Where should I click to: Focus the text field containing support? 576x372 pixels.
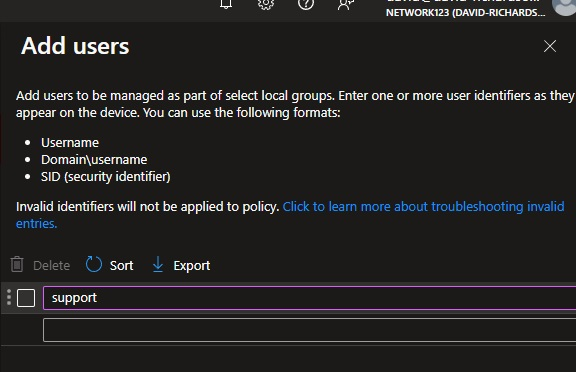pyautogui.click(x=309, y=298)
